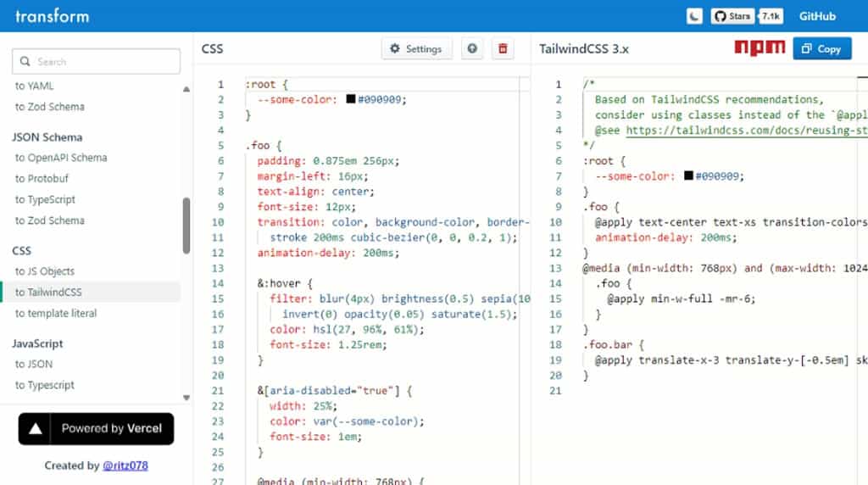Click line number 14 in CSS editor
This screenshot has width=868, height=485.
218,283
